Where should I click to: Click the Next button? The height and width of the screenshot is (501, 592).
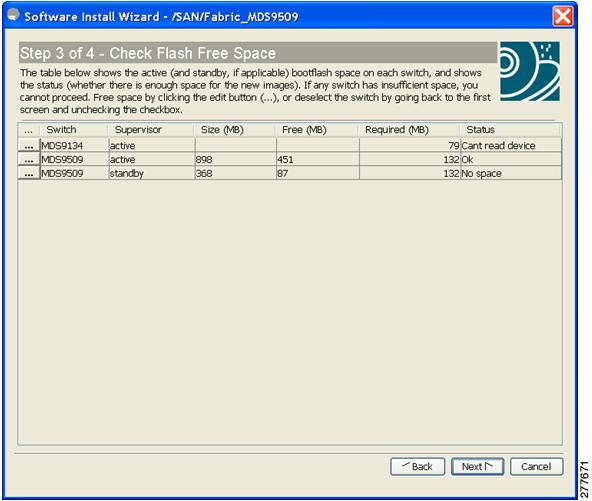(x=477, y=467)
